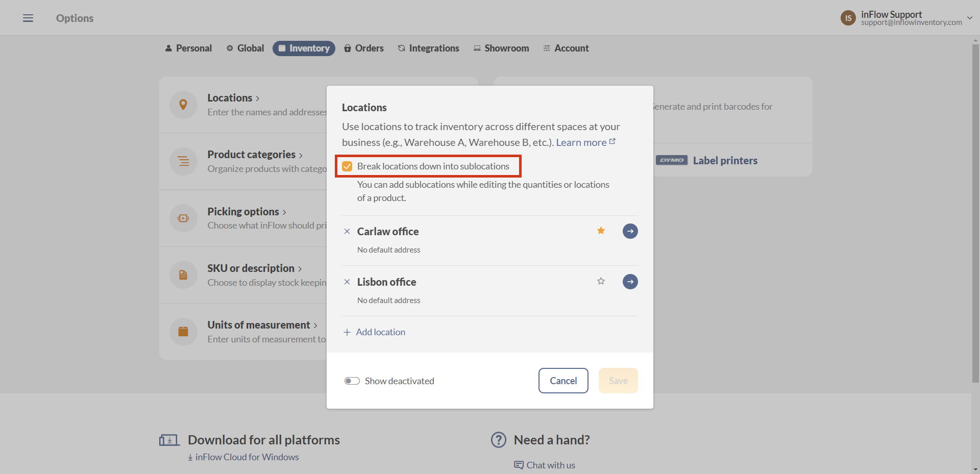Switch to the Orders tab

[x=364, y=48]
